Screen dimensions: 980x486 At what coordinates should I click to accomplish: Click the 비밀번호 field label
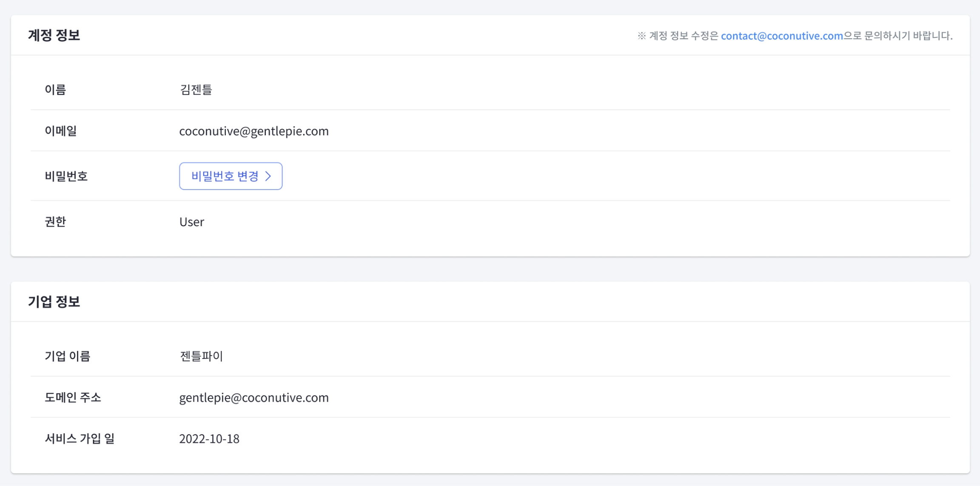(66, 176)
